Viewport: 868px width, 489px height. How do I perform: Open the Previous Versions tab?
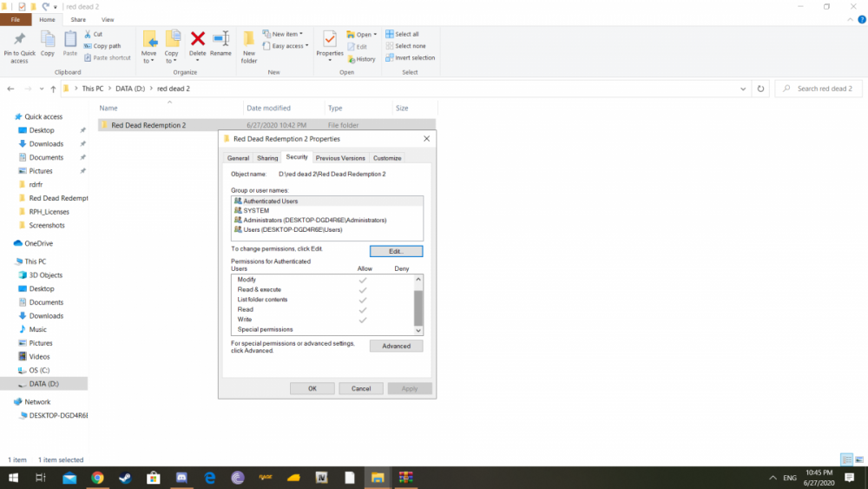pyautogui.click(x=340, y=158)
